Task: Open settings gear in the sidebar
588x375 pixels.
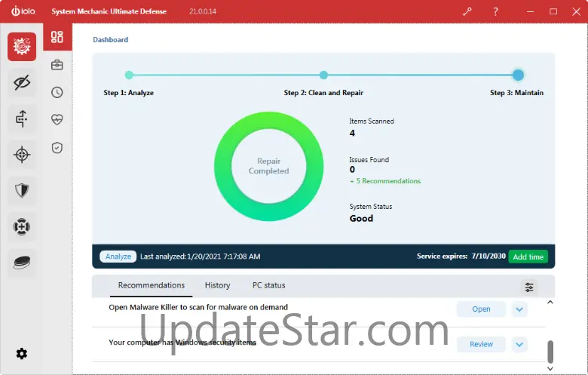Action: click(21, 354)
